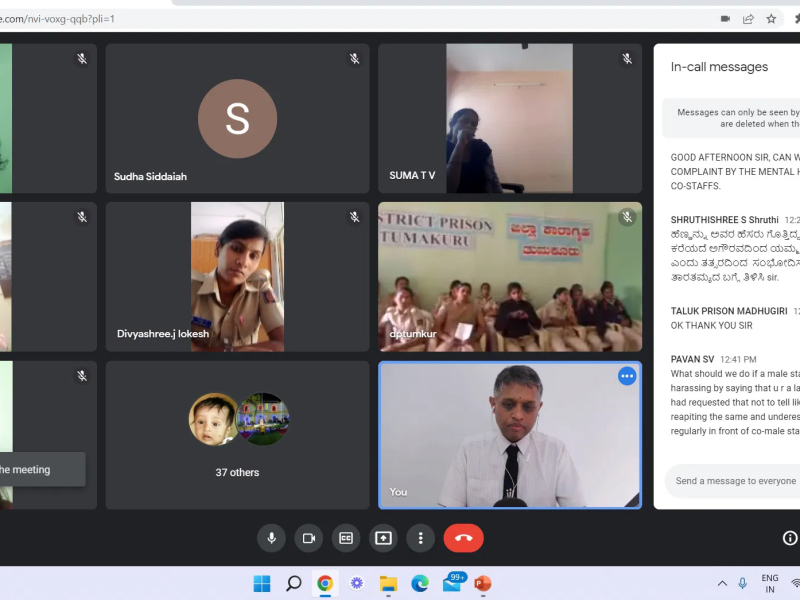
Task: Click the muted mic icon on dptumkur's tile
Action: [627, 217]
